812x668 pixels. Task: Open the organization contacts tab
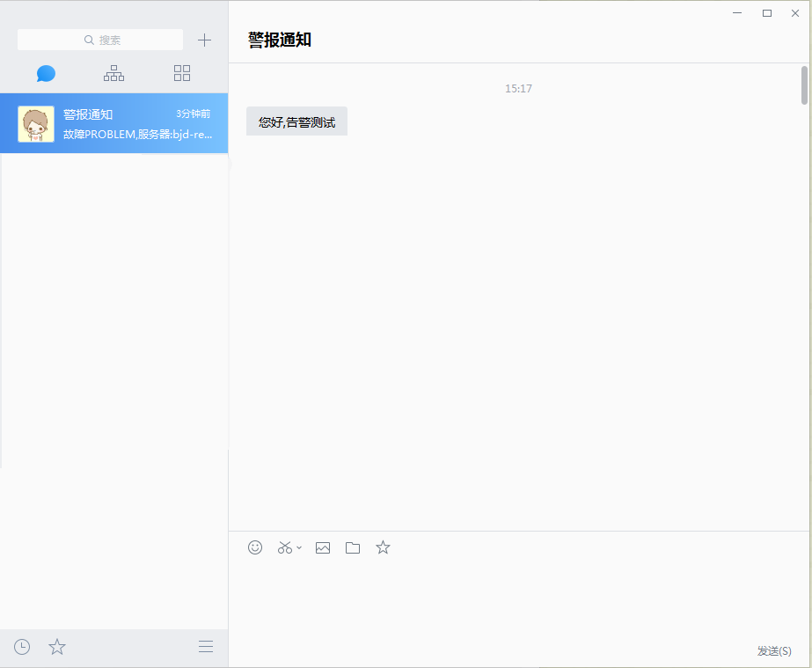point(113,73)
